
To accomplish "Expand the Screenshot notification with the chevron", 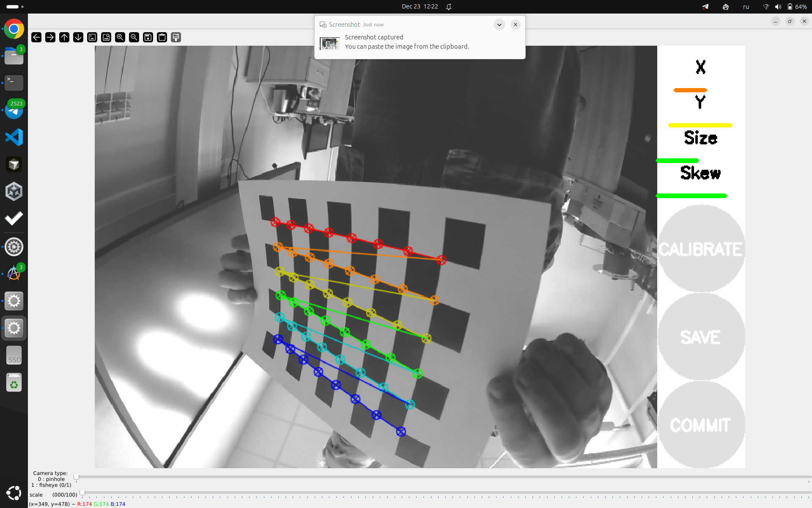I will pyautogui.click(x=499, y=25).
